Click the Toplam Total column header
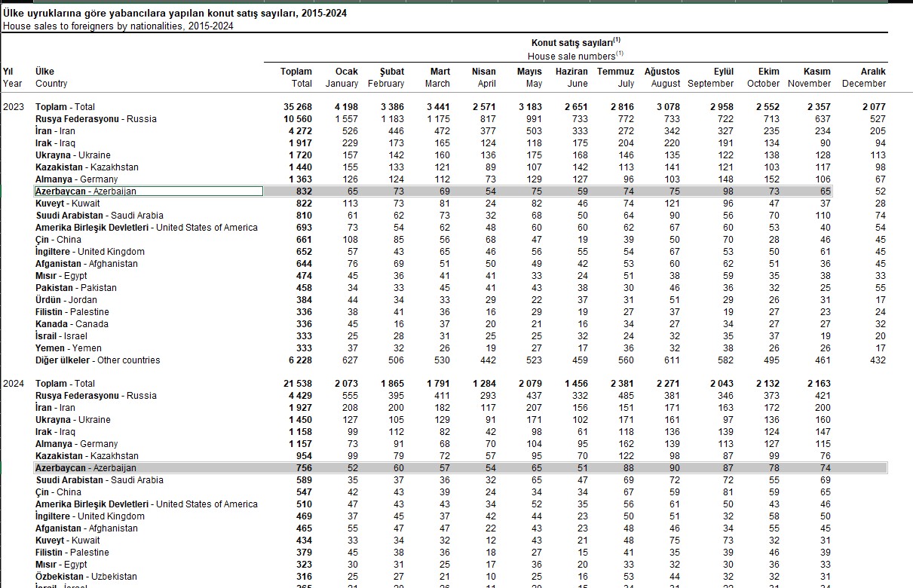The width and height of the screenshot is (913, 588). tap(296, 78)
